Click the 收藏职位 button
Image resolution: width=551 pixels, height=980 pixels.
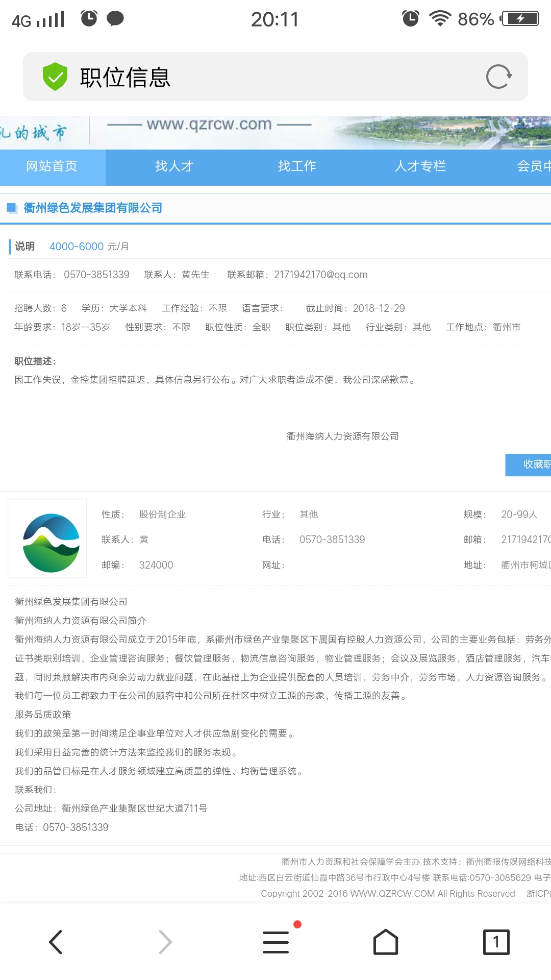tap(528, 464)
